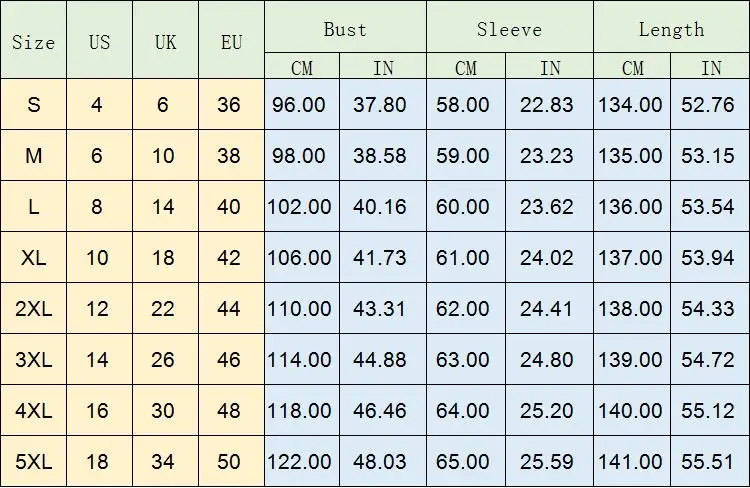Click the 4XL row label
750x488 pixels.
click(x=33, y=410)
